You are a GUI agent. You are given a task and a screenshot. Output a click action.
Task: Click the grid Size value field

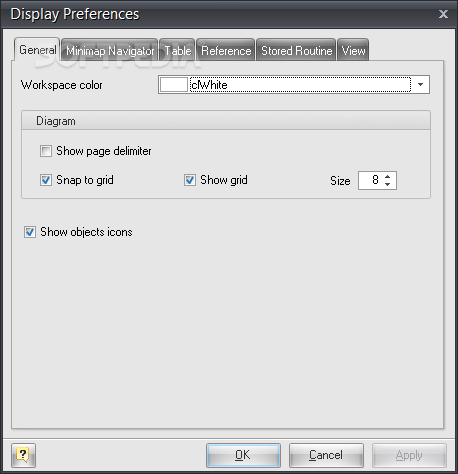(371, 180)
